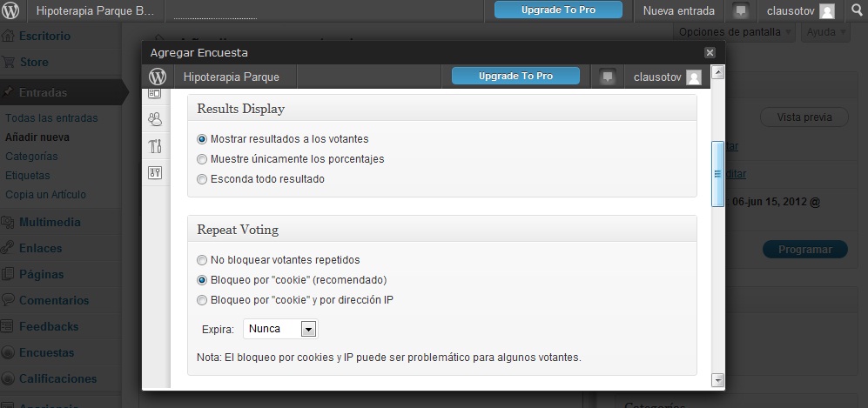868x408 pixels.
Task: Go to Comentarios in the left menu
Action: pyautogui.click(x=54, y=300)
